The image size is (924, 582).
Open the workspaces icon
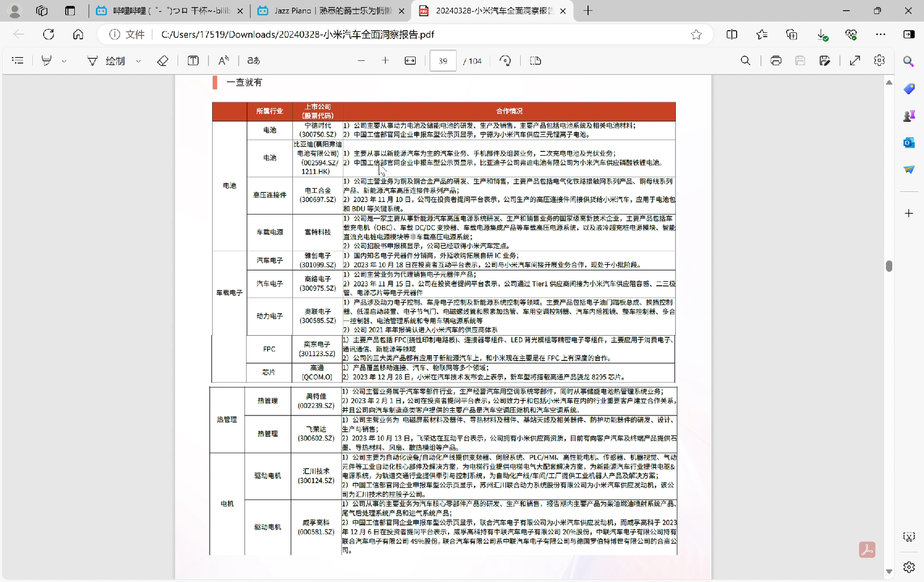tap(41, 11)
